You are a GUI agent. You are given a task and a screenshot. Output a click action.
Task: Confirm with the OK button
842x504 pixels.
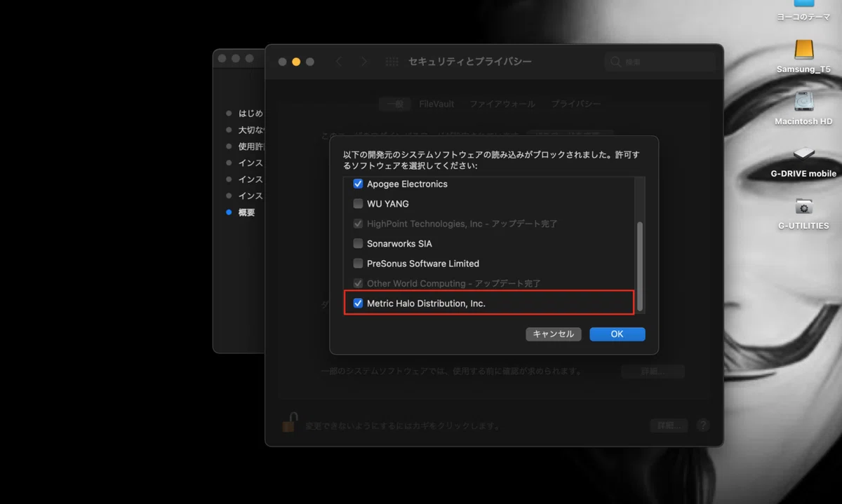tap(617, 334)
